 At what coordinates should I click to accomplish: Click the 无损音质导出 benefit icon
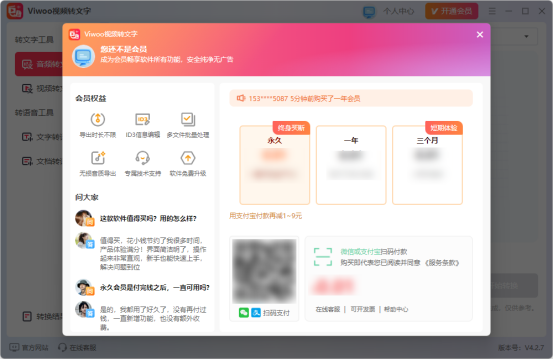click(x=98, y=158)
